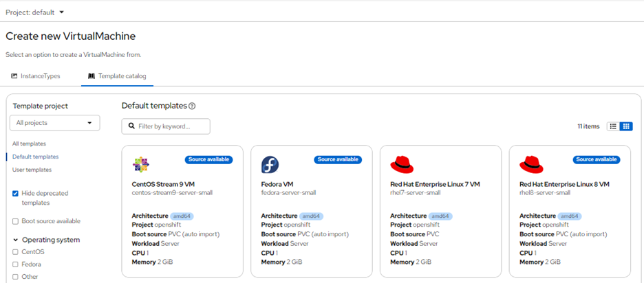Uncheck Hide deprecated templates

15,193
